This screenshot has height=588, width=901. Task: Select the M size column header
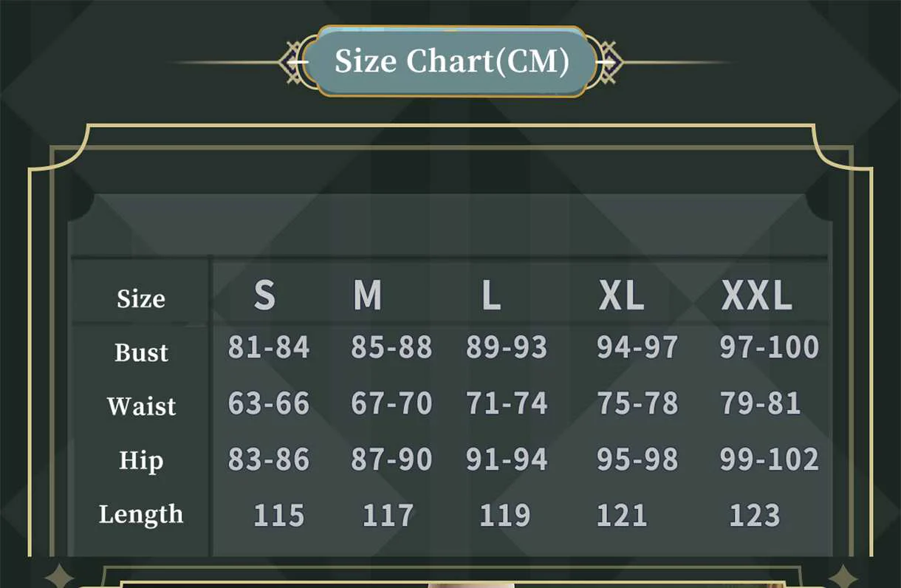click(367, 295)
